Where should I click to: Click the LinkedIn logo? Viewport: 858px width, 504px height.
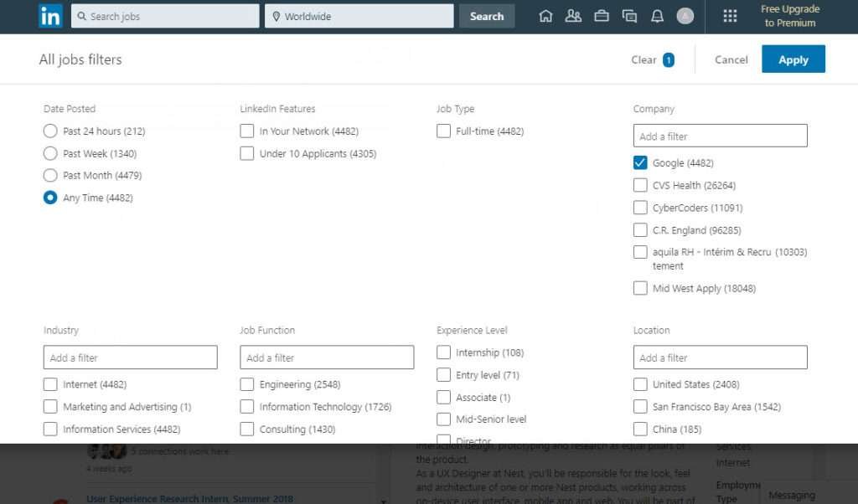click(x=49, y=16)
